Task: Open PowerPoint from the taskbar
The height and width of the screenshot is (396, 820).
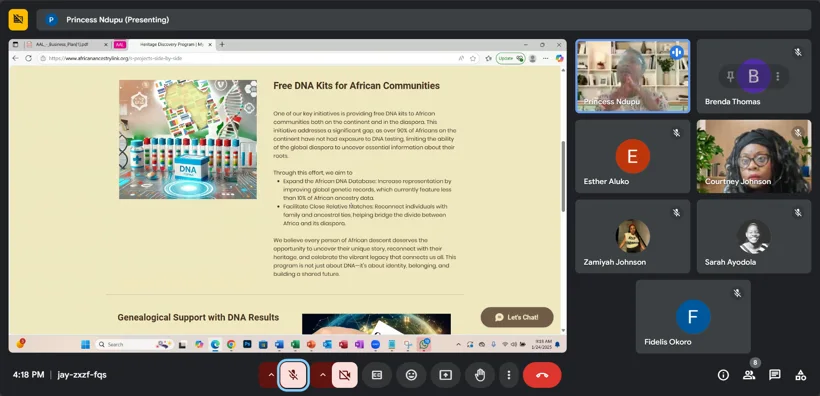Action: (311, 344)
